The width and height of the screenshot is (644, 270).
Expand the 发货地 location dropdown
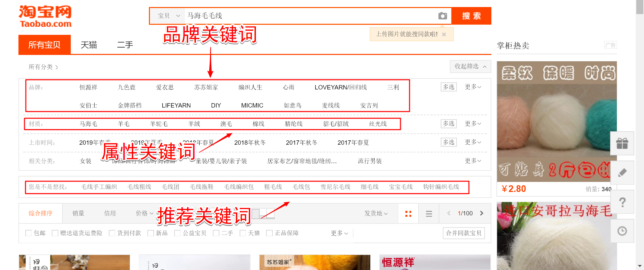point(376,213)
